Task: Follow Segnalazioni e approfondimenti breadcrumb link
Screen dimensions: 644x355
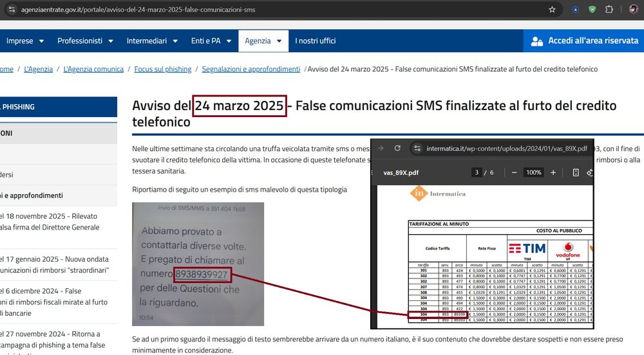Action: tap(251, 69)
